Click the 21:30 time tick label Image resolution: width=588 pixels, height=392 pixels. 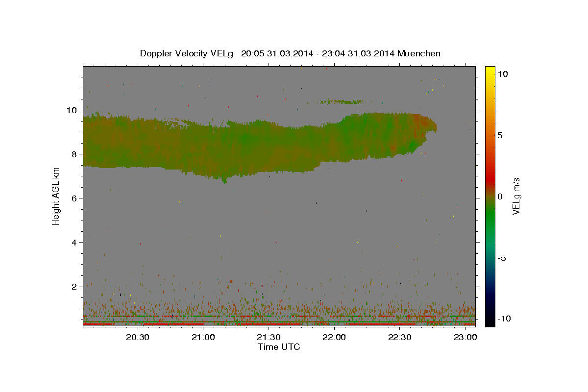(x=269, y=337)
